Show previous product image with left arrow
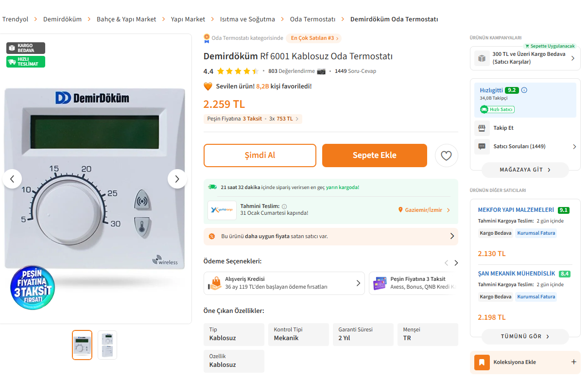Screen dimensions: 588x380 [12, 179]
